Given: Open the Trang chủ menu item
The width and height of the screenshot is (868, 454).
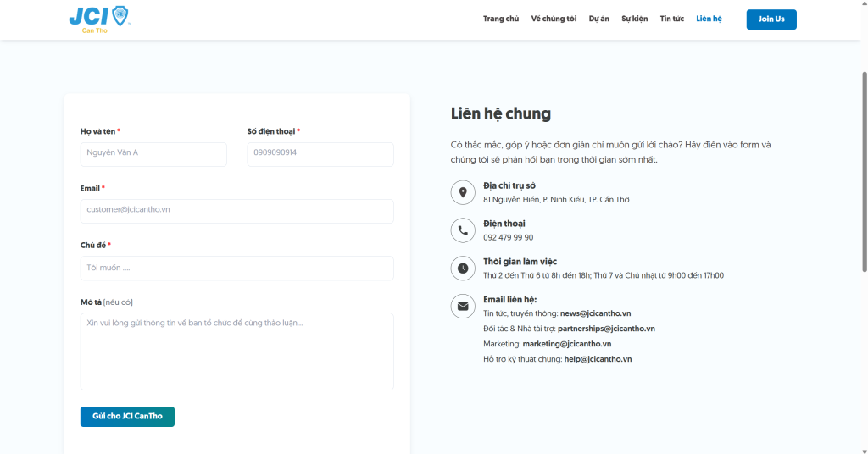Looking at the screenshot, I should point(500,19).
